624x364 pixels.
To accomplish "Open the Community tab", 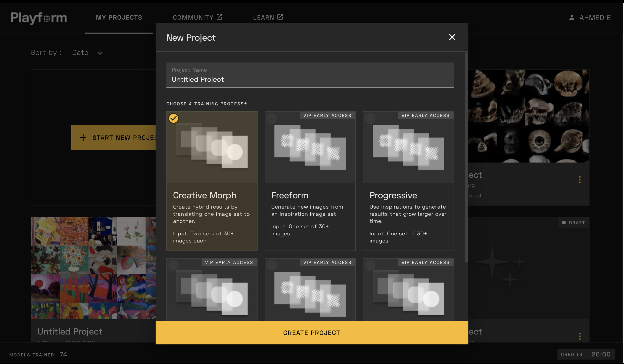I will click(x=193, y=18).
